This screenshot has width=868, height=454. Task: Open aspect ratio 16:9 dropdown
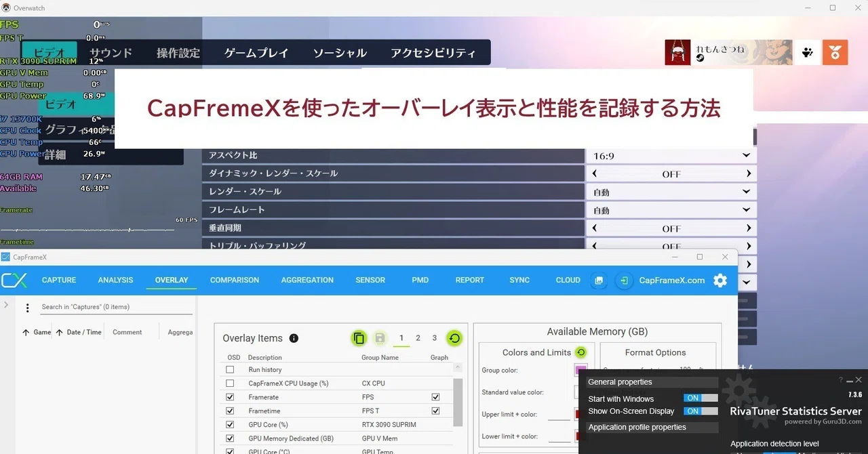coord(671,156)
